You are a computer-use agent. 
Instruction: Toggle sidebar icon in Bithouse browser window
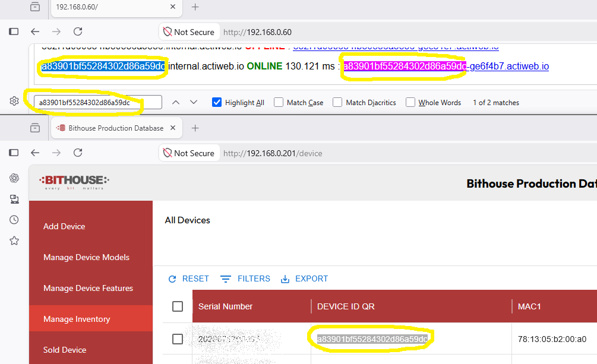coord(14,153)
